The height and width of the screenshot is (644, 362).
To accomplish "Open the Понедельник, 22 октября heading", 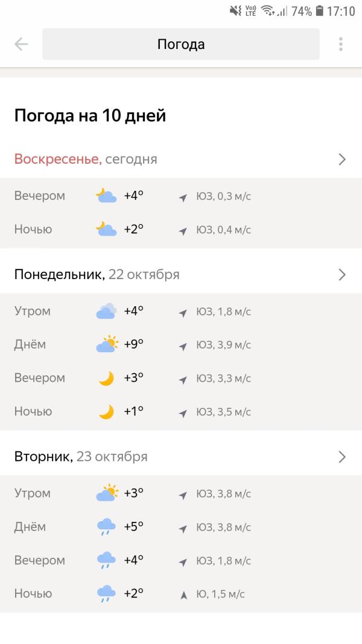I will 97,274.
